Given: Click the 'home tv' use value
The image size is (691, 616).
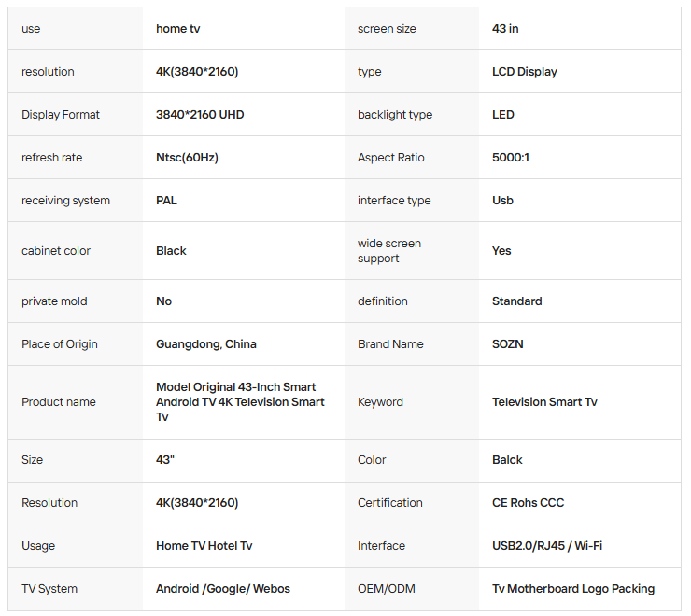Looking at the screenshot, I should click(177, 29).
